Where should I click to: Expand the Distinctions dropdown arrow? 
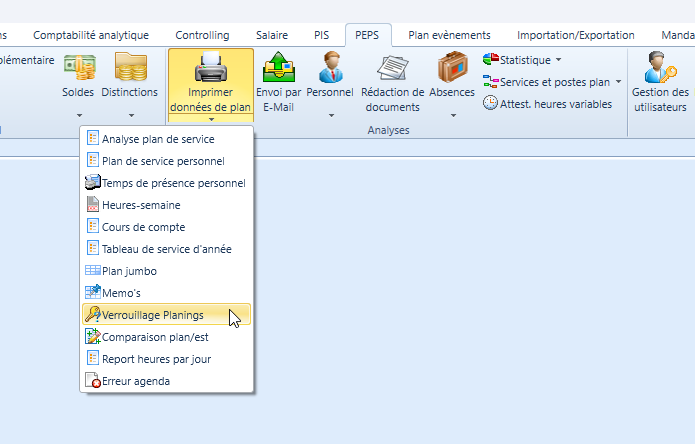pos(131,116)
